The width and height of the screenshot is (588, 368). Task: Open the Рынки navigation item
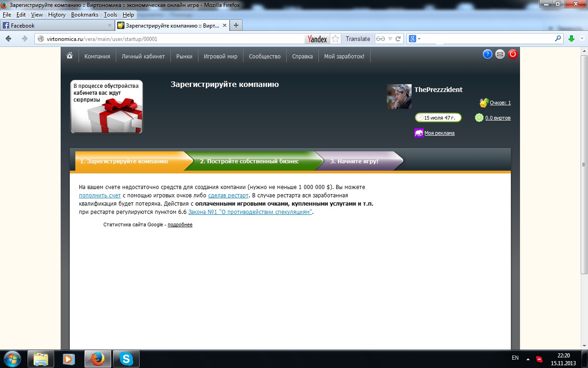(x=184, y=57)
